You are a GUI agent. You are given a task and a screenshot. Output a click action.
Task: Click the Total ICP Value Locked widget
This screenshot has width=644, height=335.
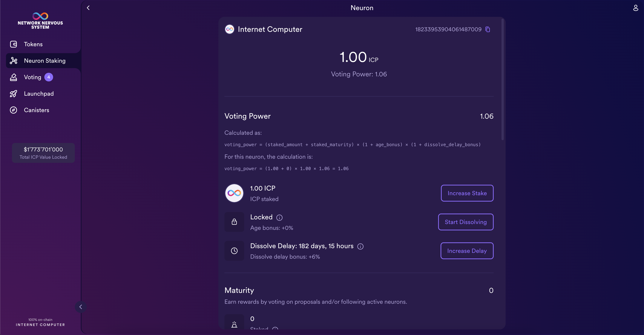pyautogui.click(x=43, y=153)
